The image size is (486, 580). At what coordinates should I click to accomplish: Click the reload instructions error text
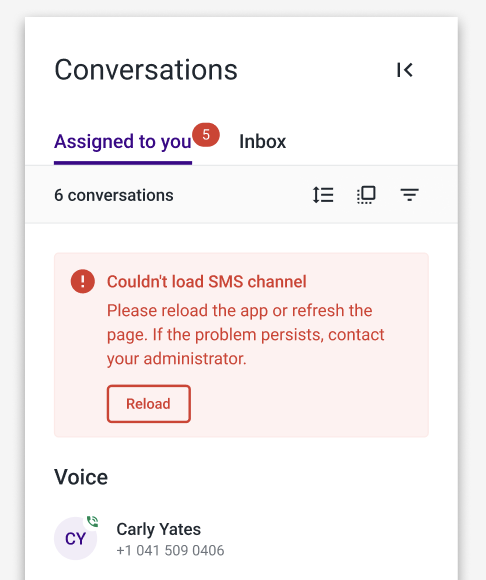(246, 334)
